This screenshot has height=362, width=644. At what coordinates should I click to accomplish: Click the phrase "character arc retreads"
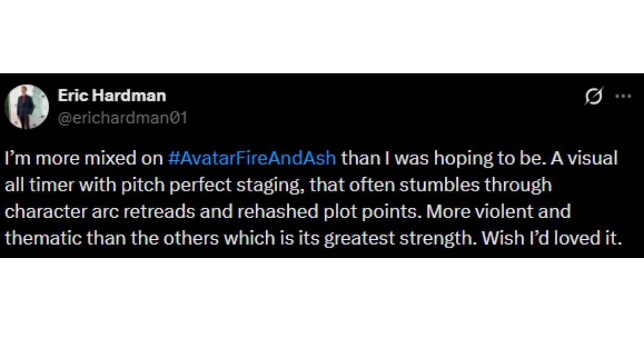coord(100,211)
